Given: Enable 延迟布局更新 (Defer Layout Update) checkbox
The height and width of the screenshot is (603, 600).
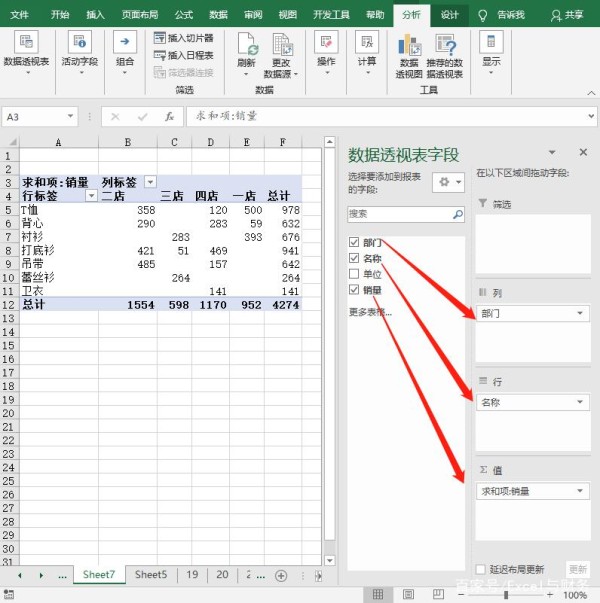Looking at the screenshot, I should pos(481,569).
